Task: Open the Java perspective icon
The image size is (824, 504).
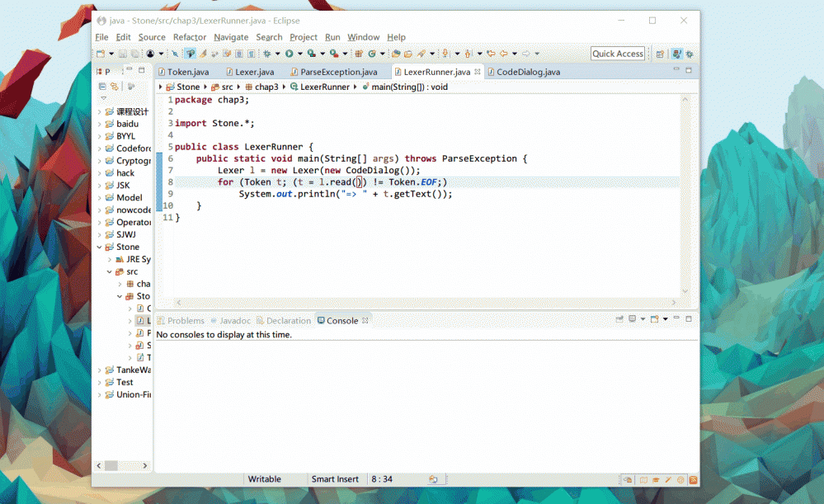Action: 676,54
